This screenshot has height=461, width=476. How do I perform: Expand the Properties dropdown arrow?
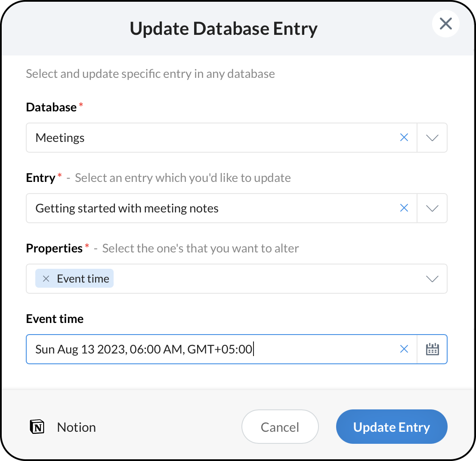(432, 279)
